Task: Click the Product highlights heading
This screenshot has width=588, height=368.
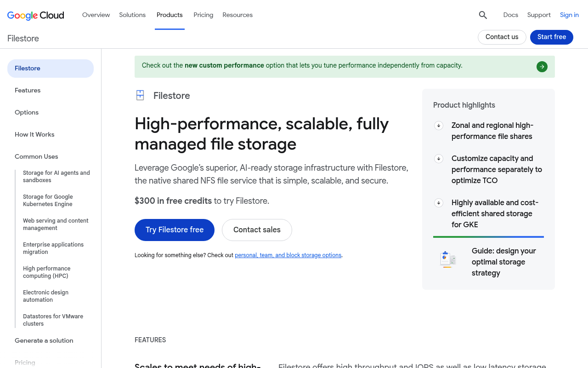Action: coord(464,105)
